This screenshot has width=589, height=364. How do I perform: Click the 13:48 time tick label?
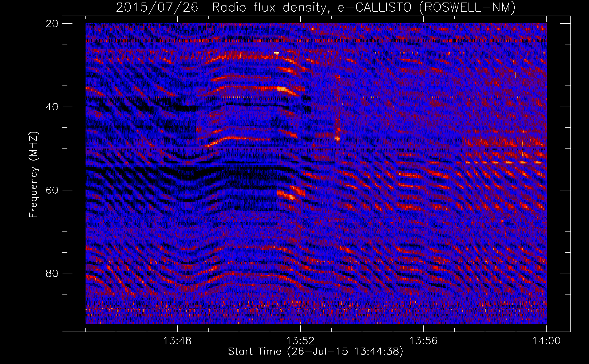(177, 341)
